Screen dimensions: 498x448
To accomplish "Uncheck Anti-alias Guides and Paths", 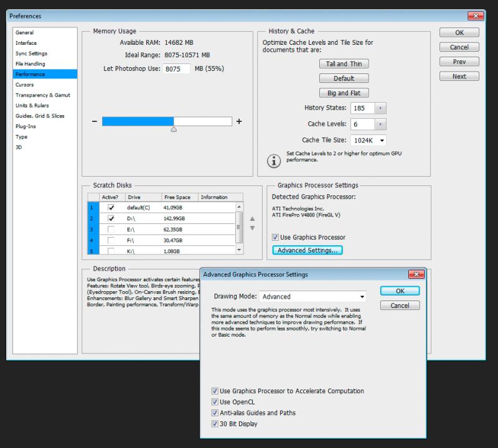I will (215, 413).
